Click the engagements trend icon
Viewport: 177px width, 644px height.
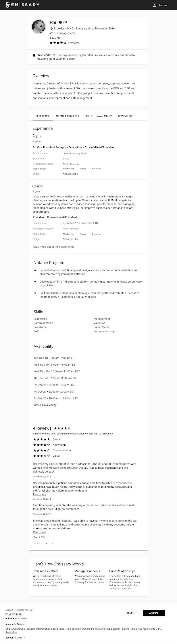[52, 33]
